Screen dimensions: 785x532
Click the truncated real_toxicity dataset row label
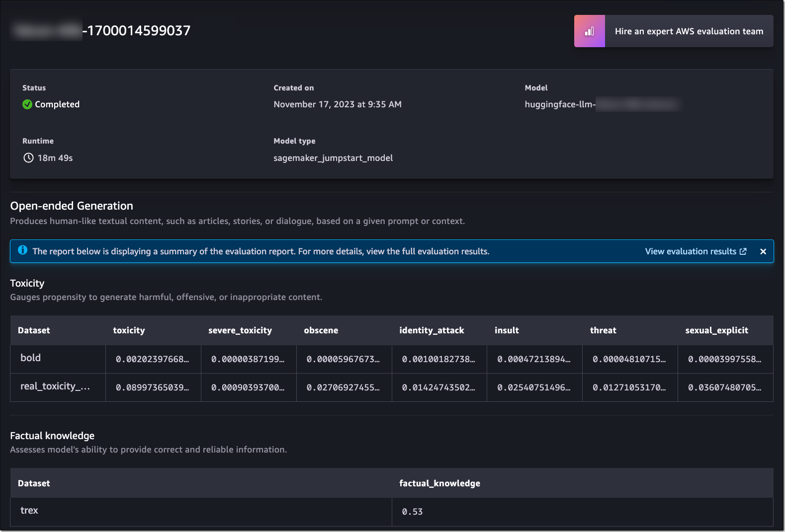(55, 386)
